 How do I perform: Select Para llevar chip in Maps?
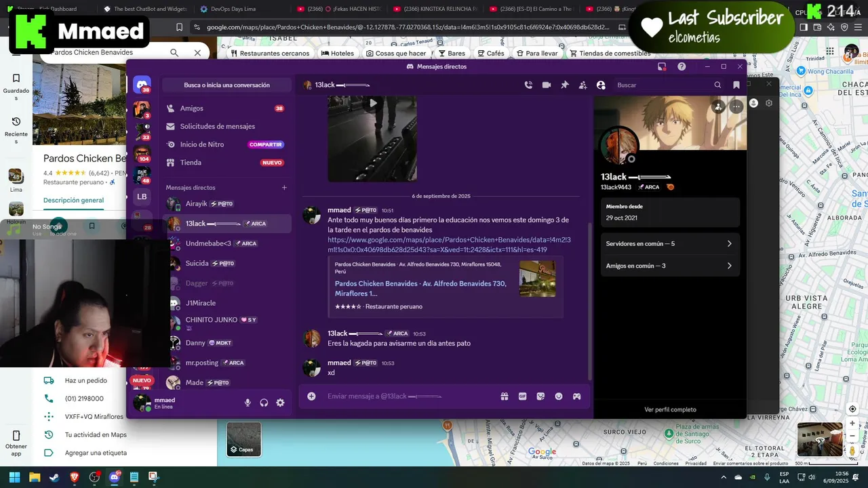pyautogui.click(x=537, y=53)
